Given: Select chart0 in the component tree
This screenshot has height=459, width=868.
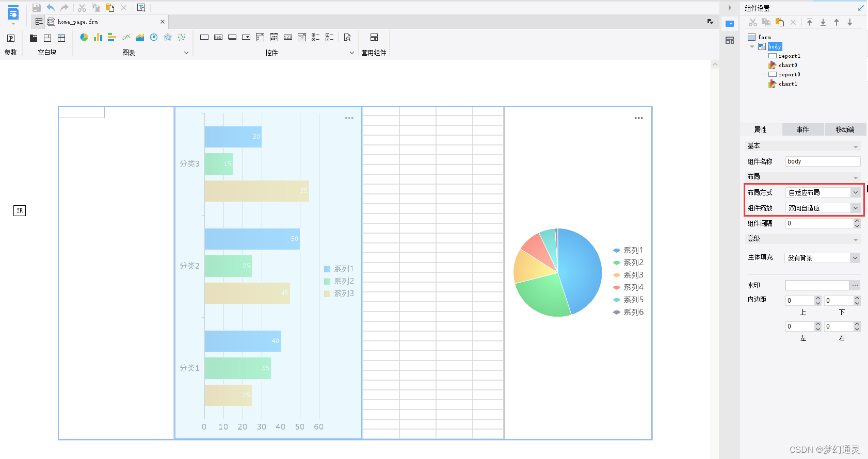Looking at the screenshot, I should point(787,65).
